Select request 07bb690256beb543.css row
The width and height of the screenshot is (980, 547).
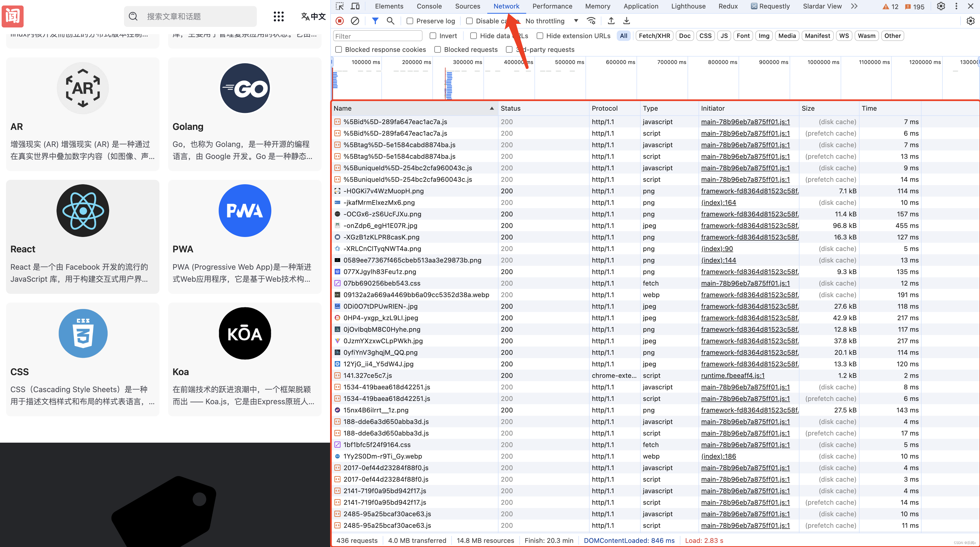[x=626, y=284]
